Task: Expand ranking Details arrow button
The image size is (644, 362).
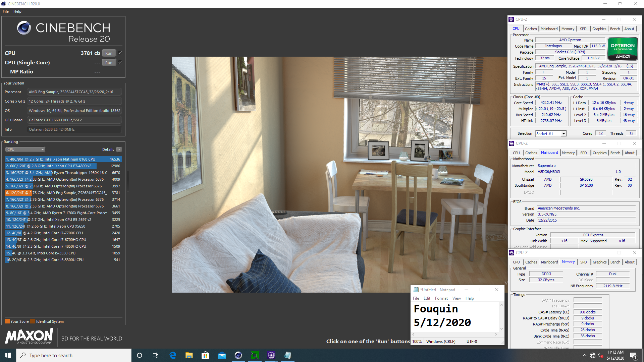Action: [119, 149]
